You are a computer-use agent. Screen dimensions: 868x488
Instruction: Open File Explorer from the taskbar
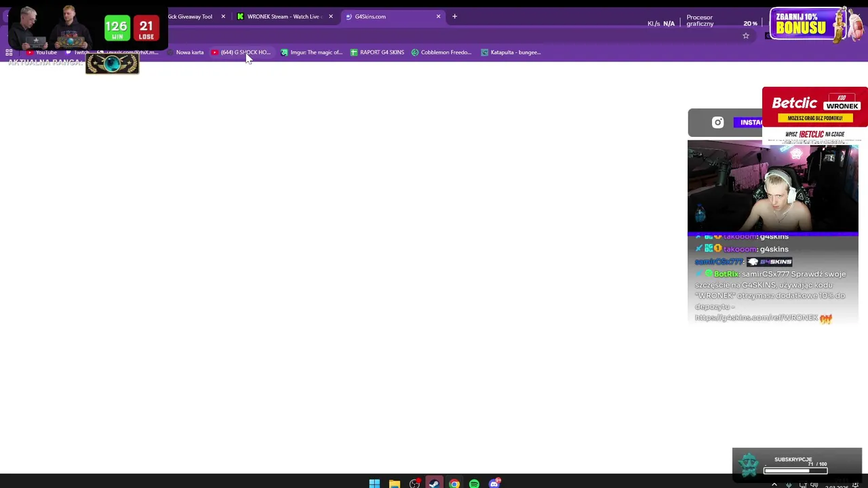394,483
